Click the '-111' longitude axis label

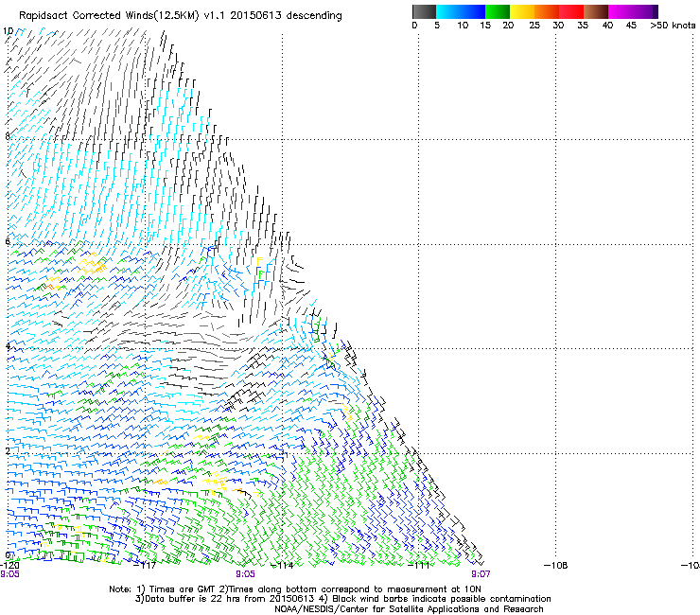[x=419, y=566]
